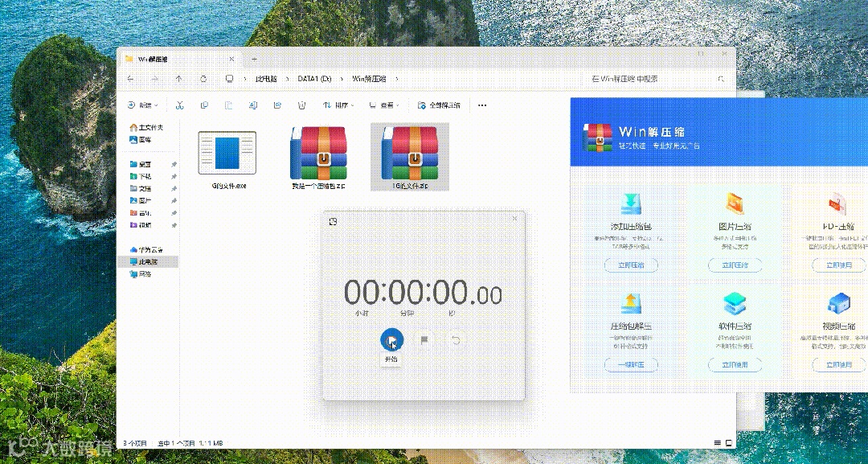Select the 1G大文件.ZIP file

pos(411,157)
